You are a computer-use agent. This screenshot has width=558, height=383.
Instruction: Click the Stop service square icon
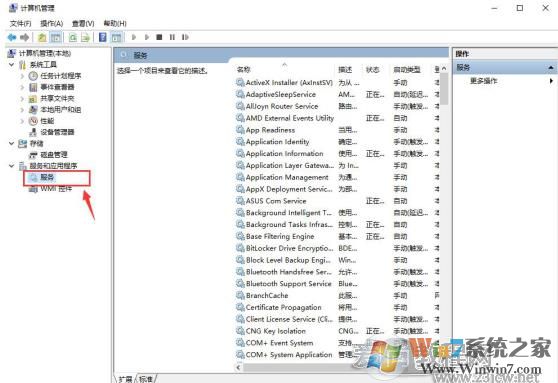(159, 37)
